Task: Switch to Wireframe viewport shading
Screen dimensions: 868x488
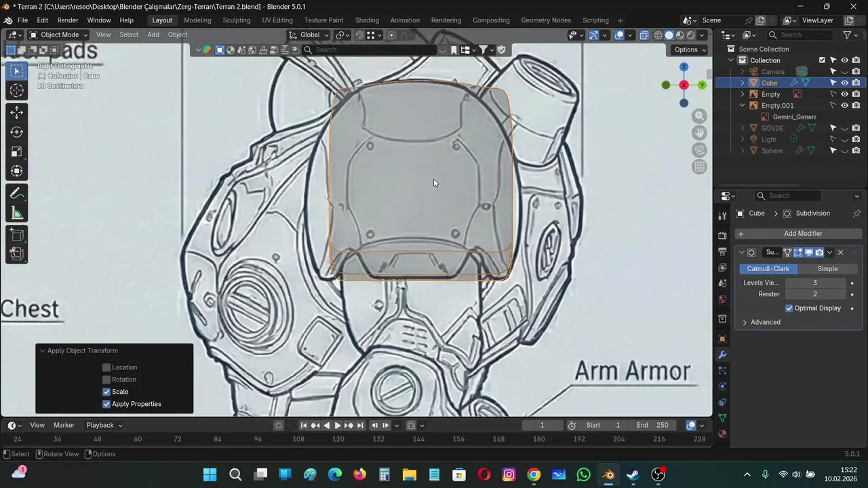Action: click(658, 35)
